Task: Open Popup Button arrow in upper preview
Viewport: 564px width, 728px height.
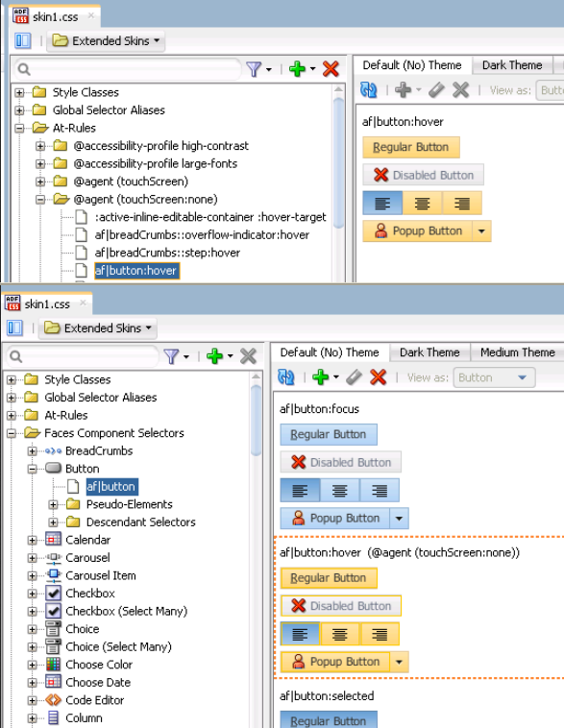Action: 481,231
